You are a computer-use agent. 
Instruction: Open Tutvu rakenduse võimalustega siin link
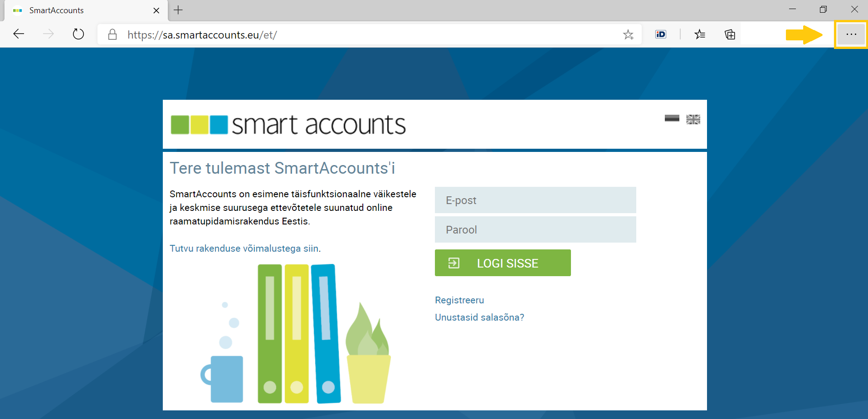point(244,248)
